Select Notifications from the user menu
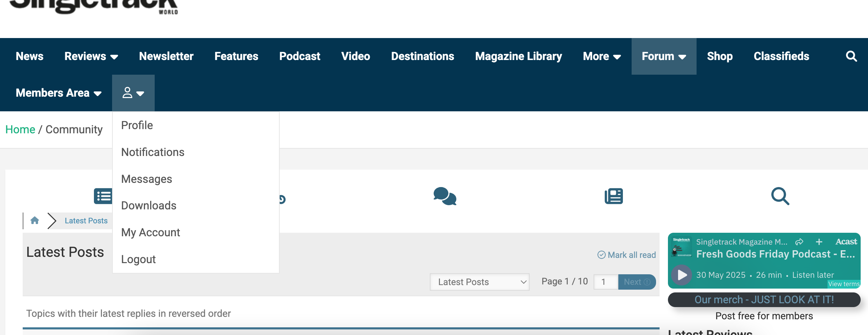Viewport: 868px width, 335px height. click(x=153, y=152)
